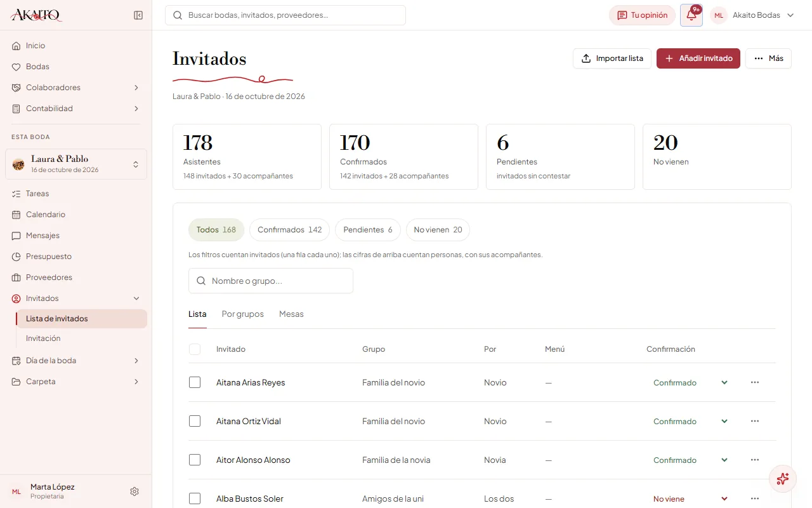The image size is (812, 508).
Task: Check the box for Aitana Arias Reyes
Action: click(x=195, y=382)
